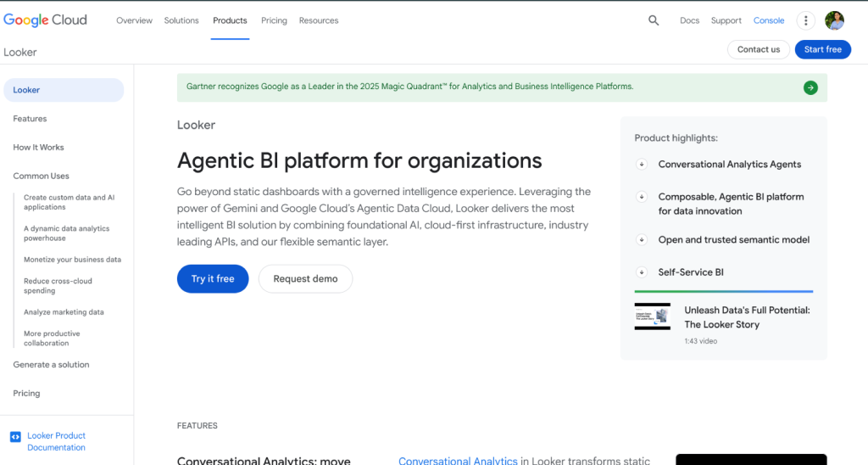Open the three-dot more options menu

tap(805, 20)
